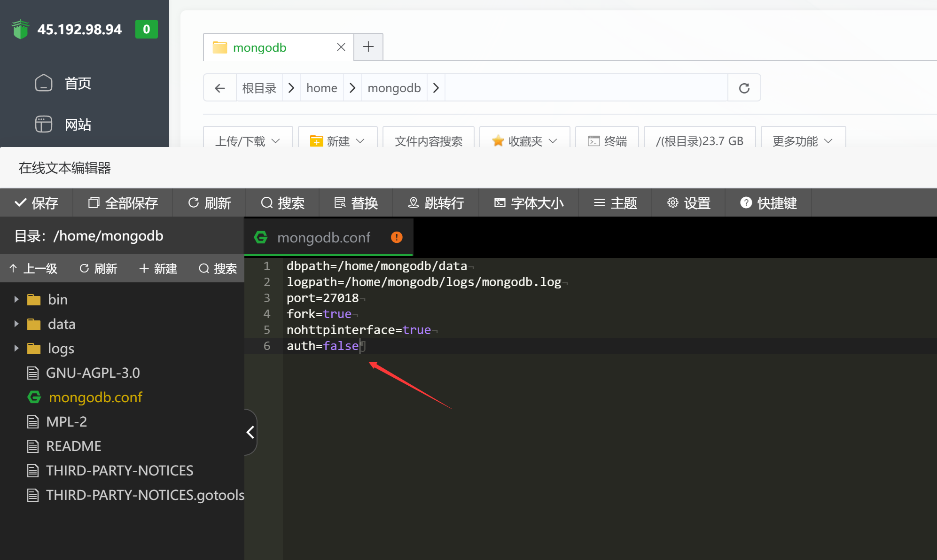
Task: Expand chevron after 根目录 breadcrumb
Action: click(x=291, y=88)
